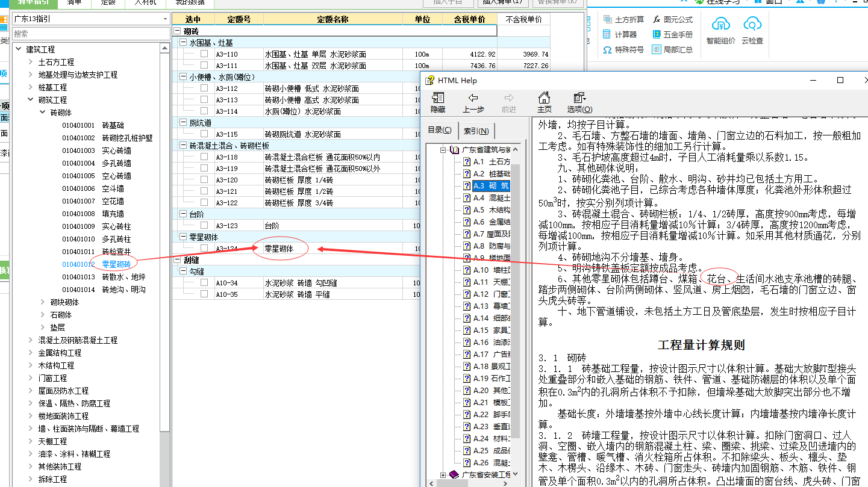Click the page icon next to A.4 混凝土

coord(466,198)
